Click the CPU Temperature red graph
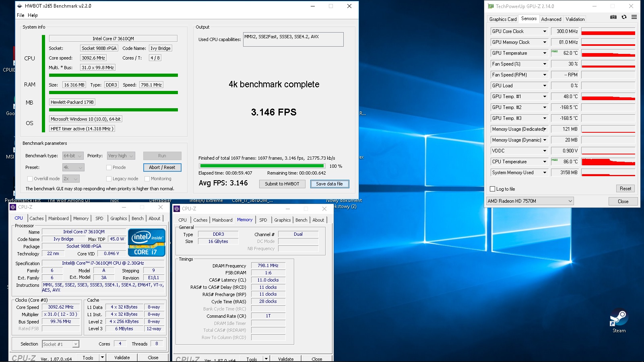644x362 pixels. (x=608, y=162)
